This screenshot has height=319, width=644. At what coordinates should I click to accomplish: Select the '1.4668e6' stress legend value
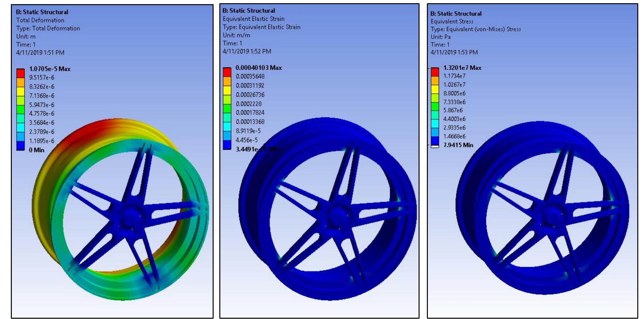[x=454, y=136]
